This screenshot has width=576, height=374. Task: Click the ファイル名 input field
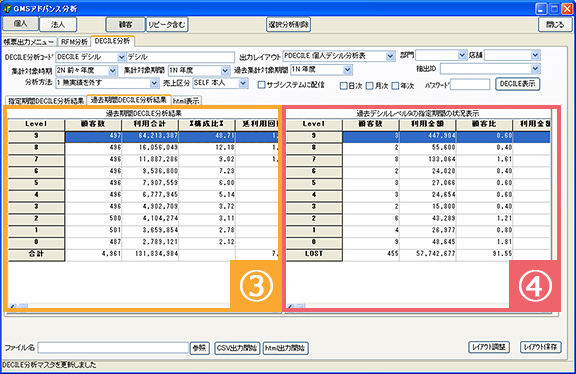tap(113, 348)
